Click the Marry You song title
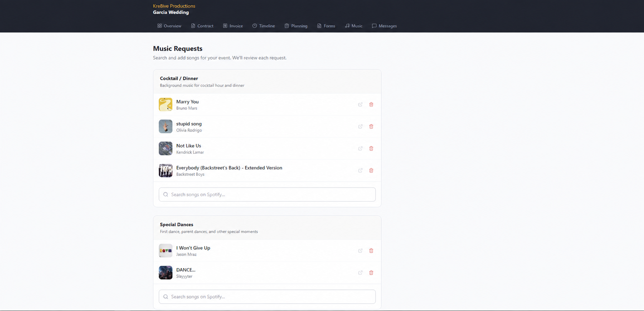The image size is (644, 311). coord(187,102)
